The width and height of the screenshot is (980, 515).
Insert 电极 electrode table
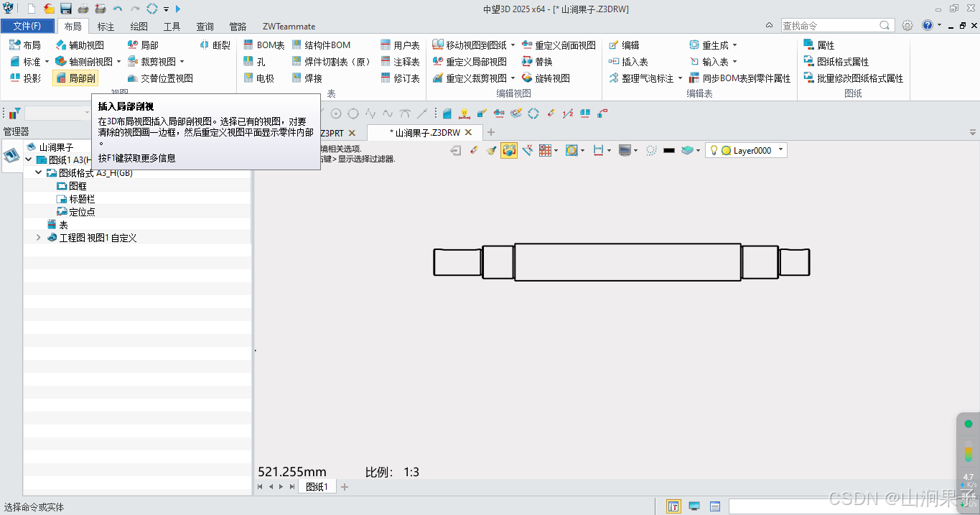click(258, 78)
